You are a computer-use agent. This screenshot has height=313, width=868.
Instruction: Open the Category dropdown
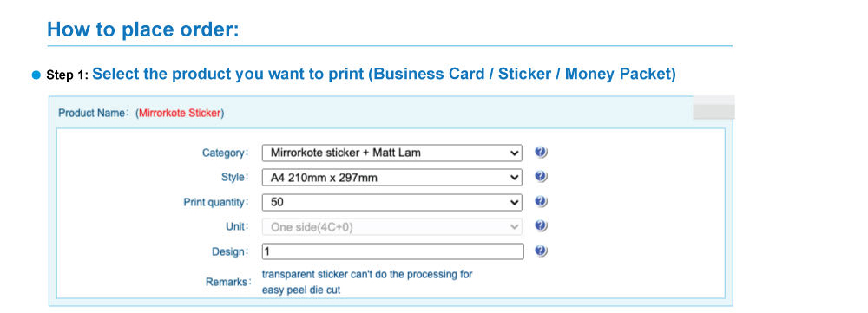point(392,153)
